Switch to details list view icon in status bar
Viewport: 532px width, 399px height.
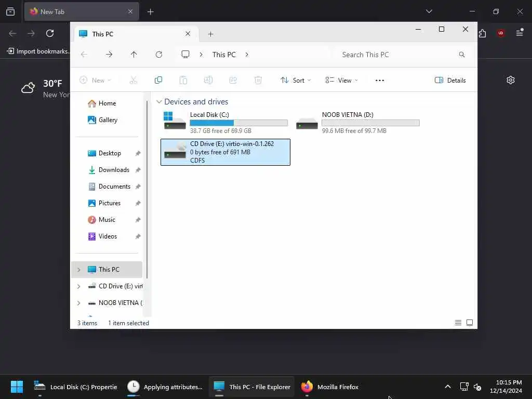(458, 323)
